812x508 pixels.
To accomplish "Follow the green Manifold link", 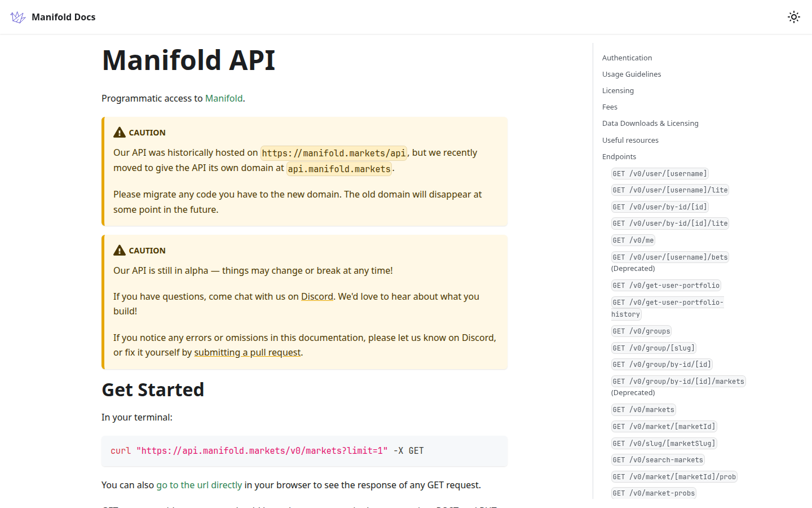I will pyautogui.click(x=224, y=98).
